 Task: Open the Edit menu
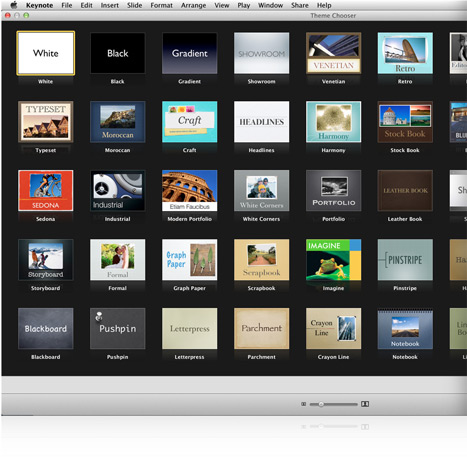coord(86,5)
